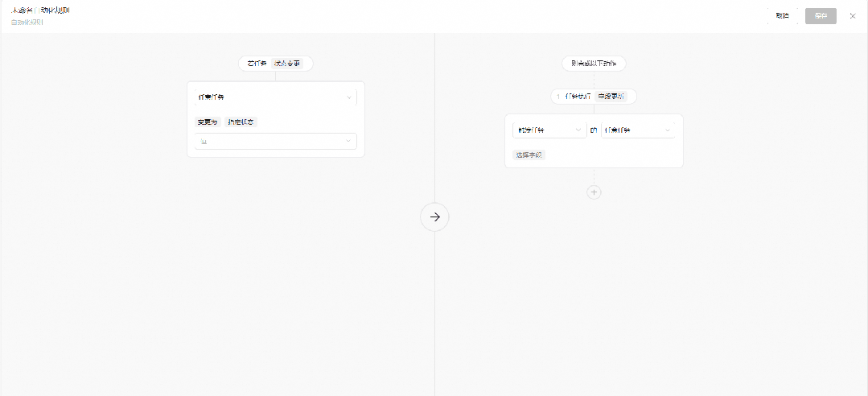Click the 取消 (Cancel) button
This screenshot has width=868, height=396.
point(782,16)
